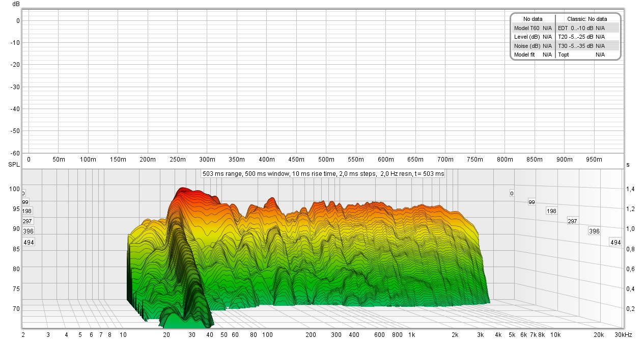This screenshot has width=644, height=341.
Task: Select the right-side 99 time slice label
Action: click(531, 202)
